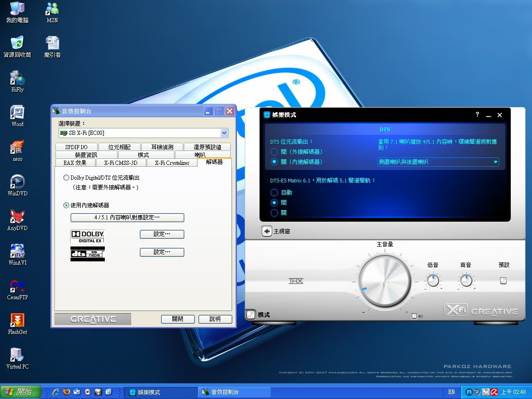Switch to the 位元相配 tab
Screen dimensions: 532x399
pyautogui.click(x=120, y=147)
